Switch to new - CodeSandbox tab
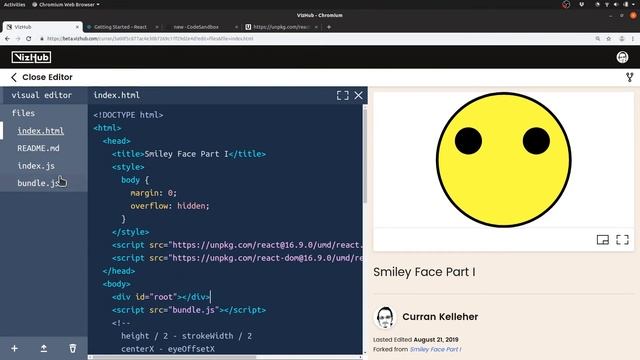This screenshot has width=640, height=360. (x=196, y=27)
